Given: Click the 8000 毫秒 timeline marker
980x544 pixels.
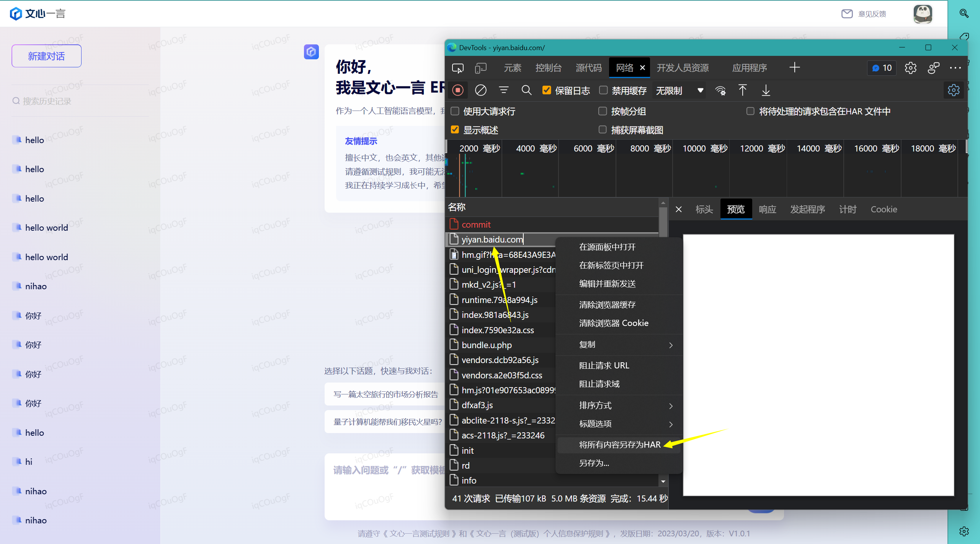Looking at the screenshot, I should point(650,148).
